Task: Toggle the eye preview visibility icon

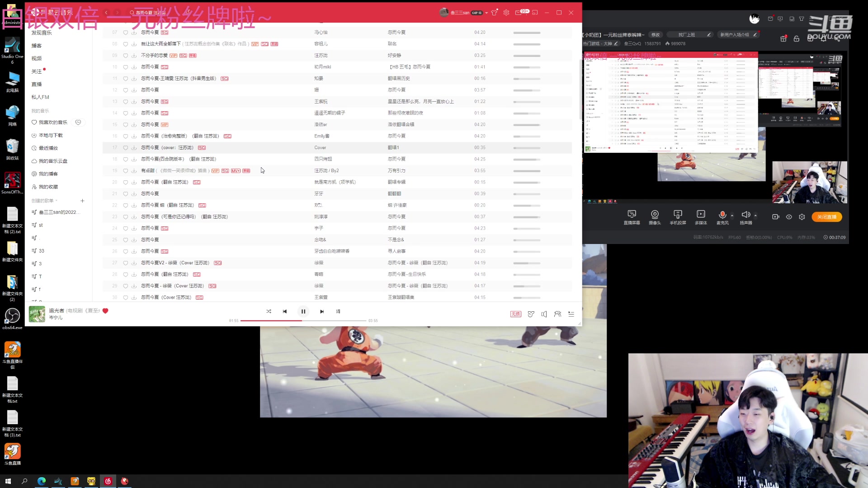Action: click(789, 217)
